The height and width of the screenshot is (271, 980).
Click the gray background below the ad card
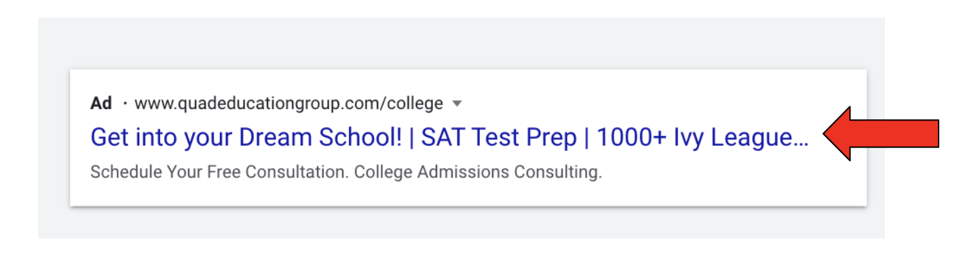click(461, 222)
